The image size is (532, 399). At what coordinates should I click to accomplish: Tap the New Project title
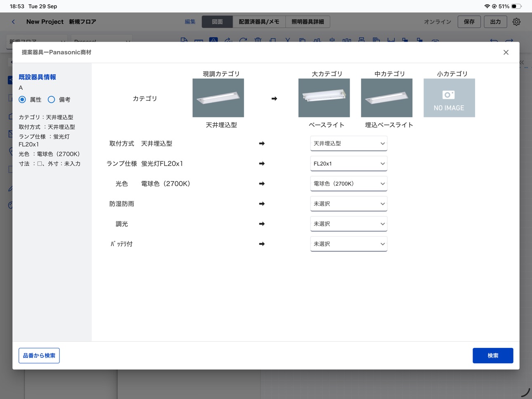pyautogui.click(x=45, y=22)
